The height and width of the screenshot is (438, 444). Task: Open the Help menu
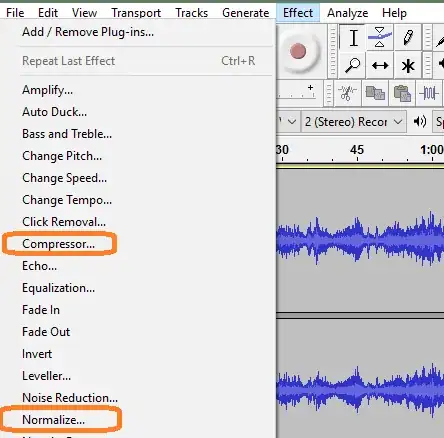point(394,13)
